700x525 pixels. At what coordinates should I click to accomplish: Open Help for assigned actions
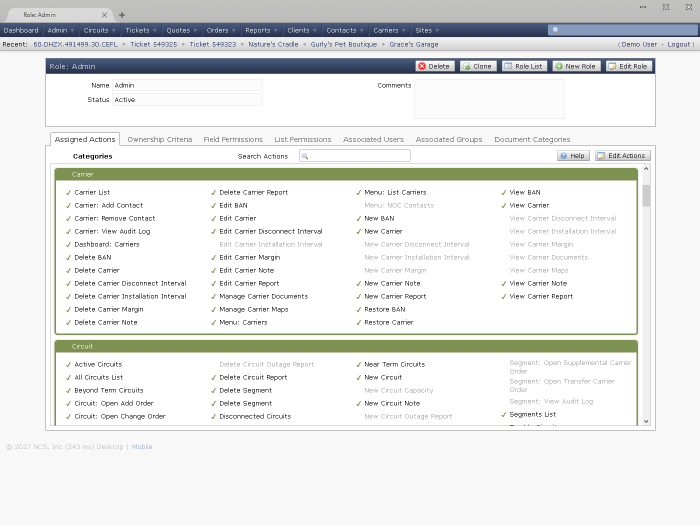point(573,156)
